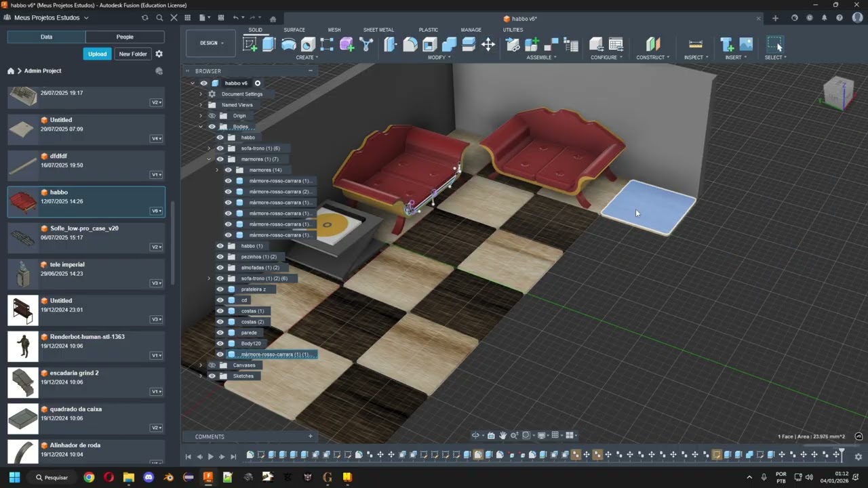Open Insert Derive tool
The image size is (868, 488).
pos(727,45)
